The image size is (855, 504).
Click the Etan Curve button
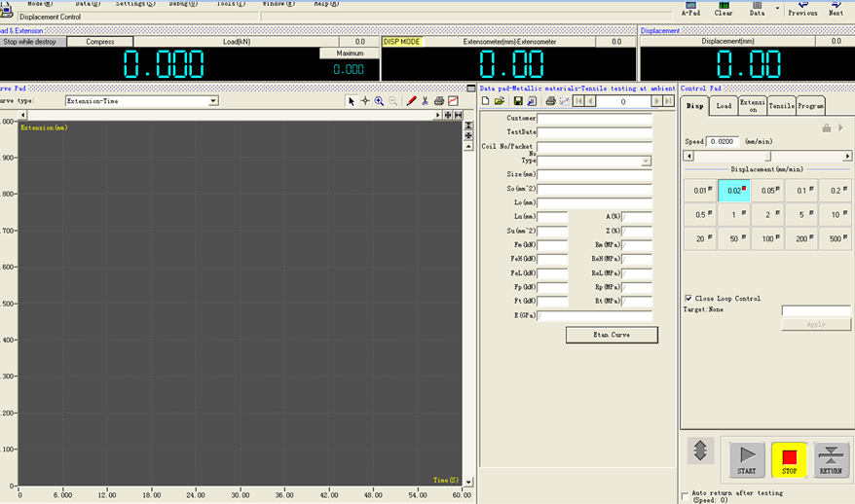[612, 335]
